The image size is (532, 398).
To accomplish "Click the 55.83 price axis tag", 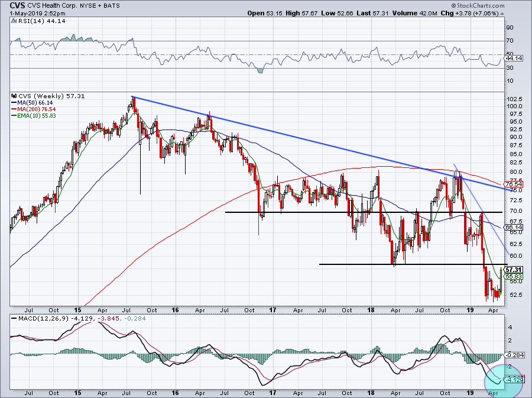I will 514,277.
